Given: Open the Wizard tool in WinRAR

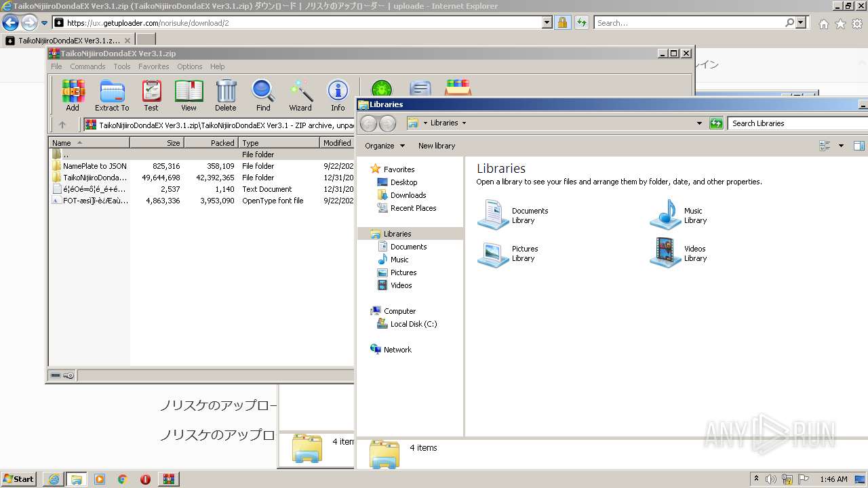Looking at the screenshot, I should pos(300,95).
